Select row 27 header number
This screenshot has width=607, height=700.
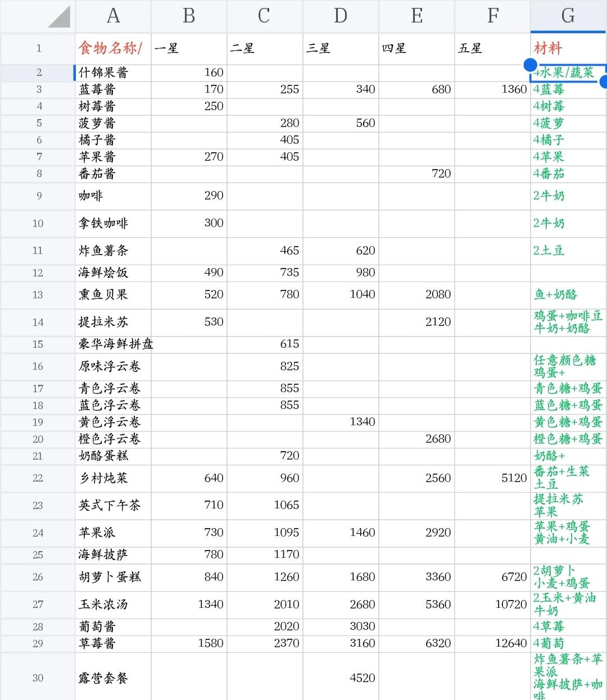[38, 604]
